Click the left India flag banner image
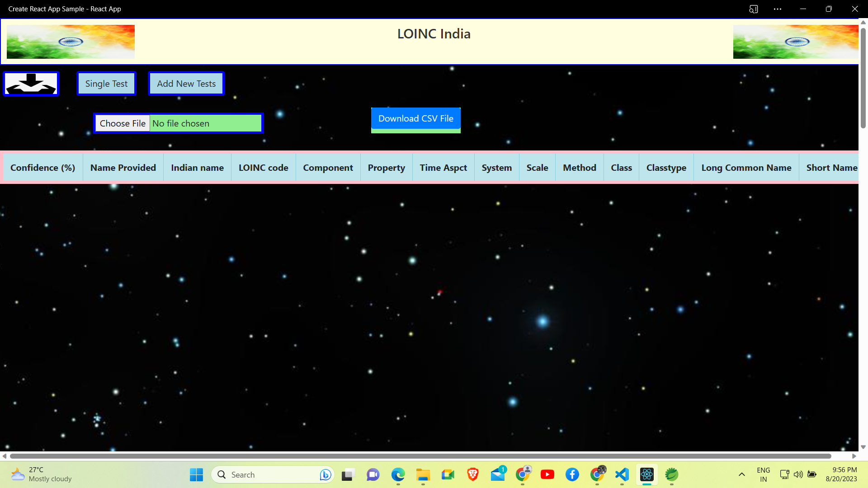 tap(71, 42)
